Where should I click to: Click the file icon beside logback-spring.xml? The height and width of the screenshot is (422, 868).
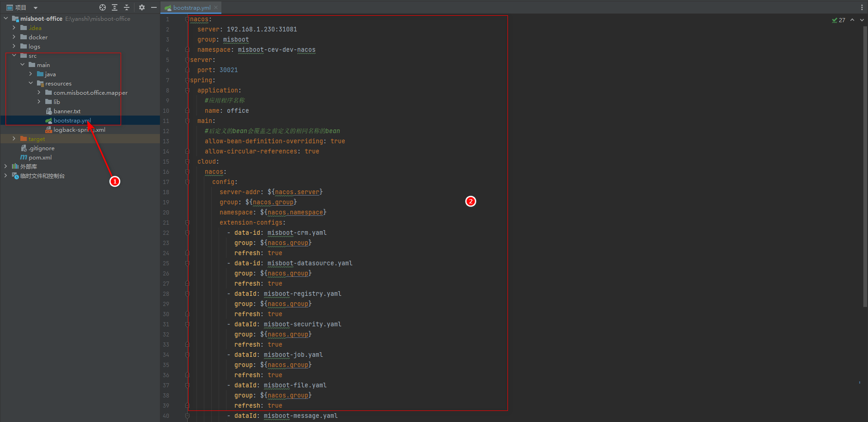[x=49, y=129]
